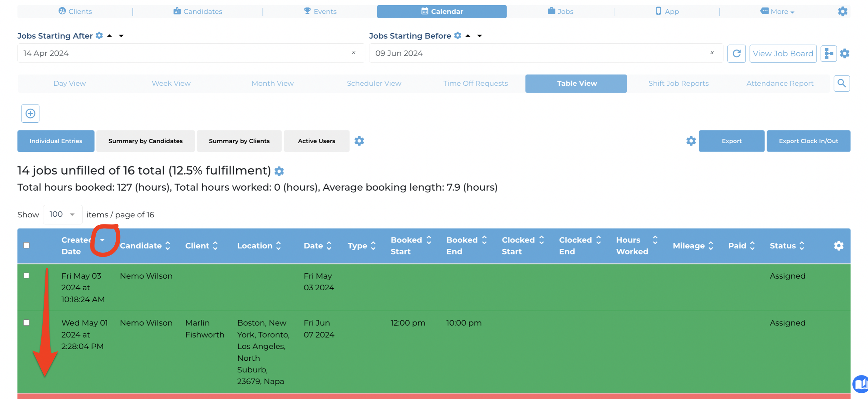Check the select-all checkbox in the table header
This screenshot has height=399, width=868.
[27, 245]
